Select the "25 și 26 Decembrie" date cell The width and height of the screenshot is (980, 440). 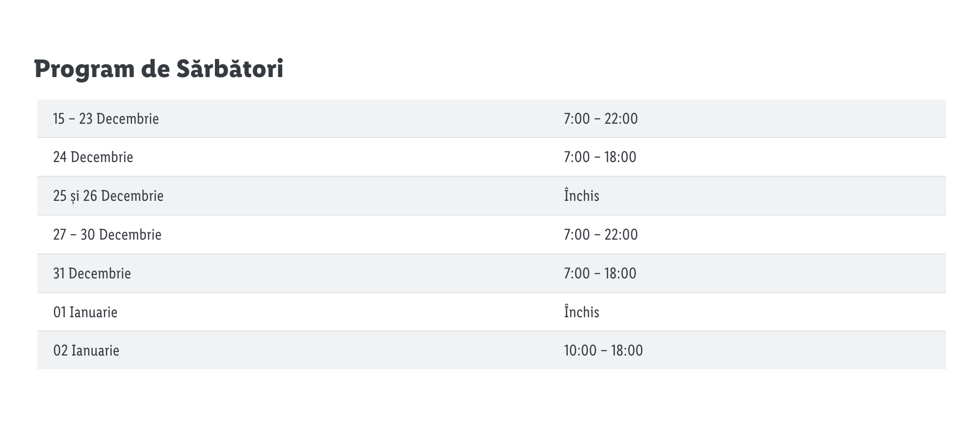tap(108, 196)
